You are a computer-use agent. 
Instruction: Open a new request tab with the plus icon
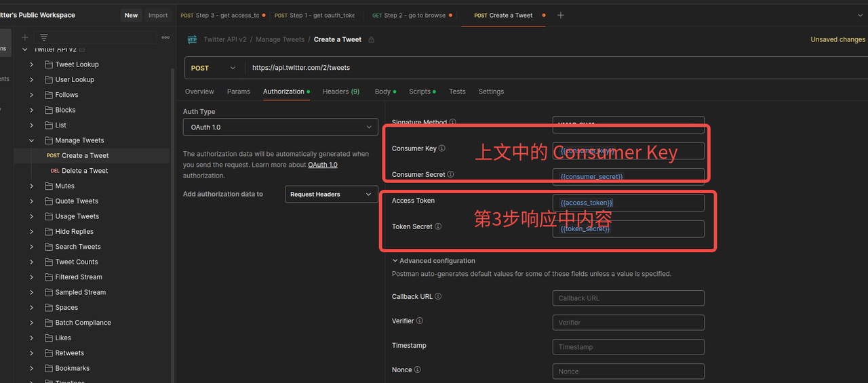[560, 15]
